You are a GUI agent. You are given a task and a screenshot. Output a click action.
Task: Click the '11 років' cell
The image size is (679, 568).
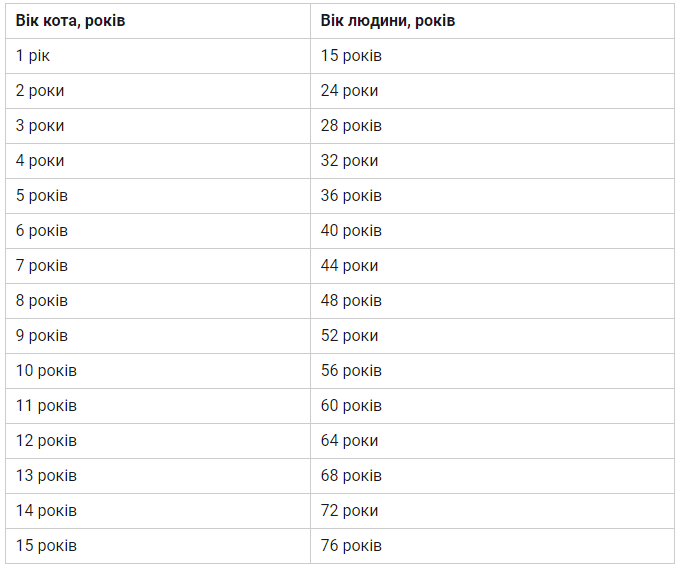point(46,406)
